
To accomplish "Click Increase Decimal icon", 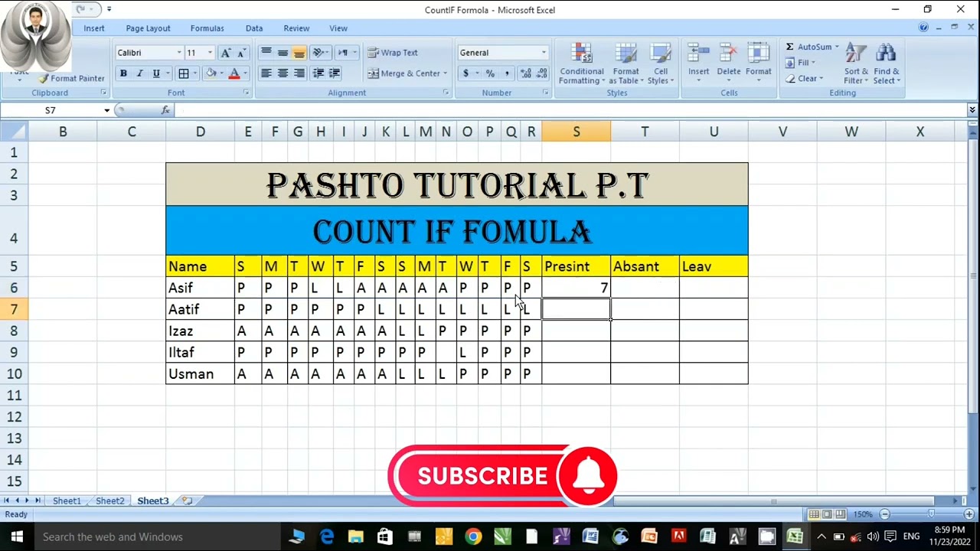I will coord(526,73).
